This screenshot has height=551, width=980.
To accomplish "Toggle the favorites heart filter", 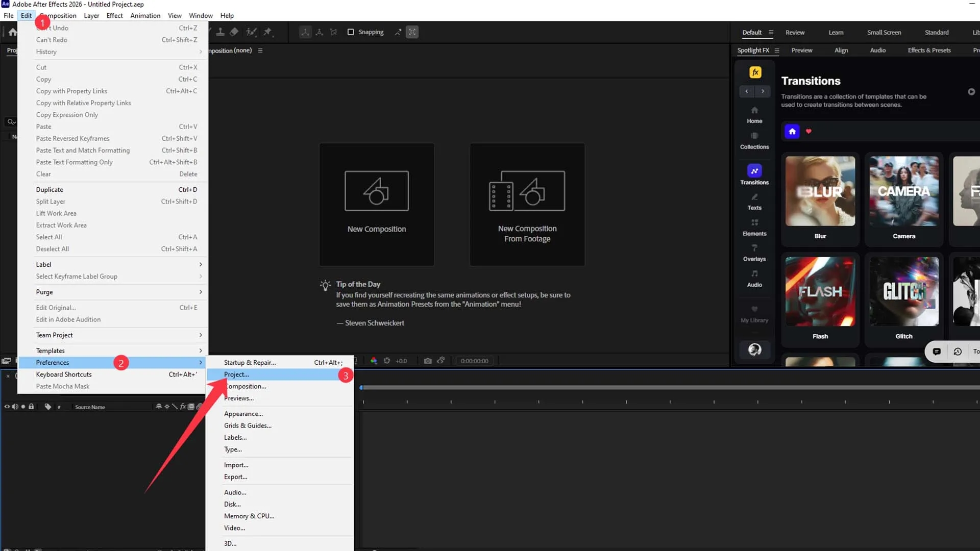I will tap(808, 132).
